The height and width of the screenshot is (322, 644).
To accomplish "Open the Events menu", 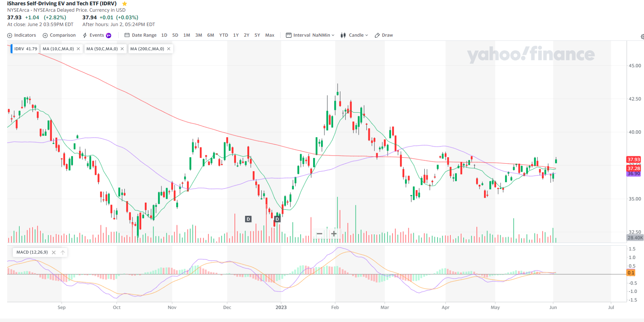I will tap(97, 35).
